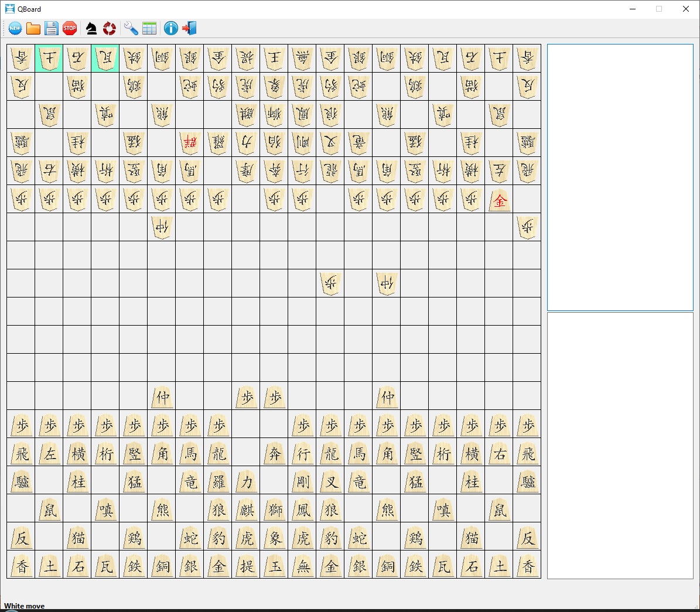Select the inverted 獅 lion piece
The width and height of the screenshot is (700, 612).
point(274,114)
